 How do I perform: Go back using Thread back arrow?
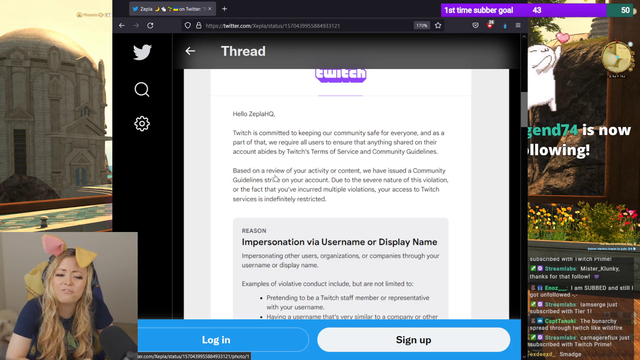(190, 51)
